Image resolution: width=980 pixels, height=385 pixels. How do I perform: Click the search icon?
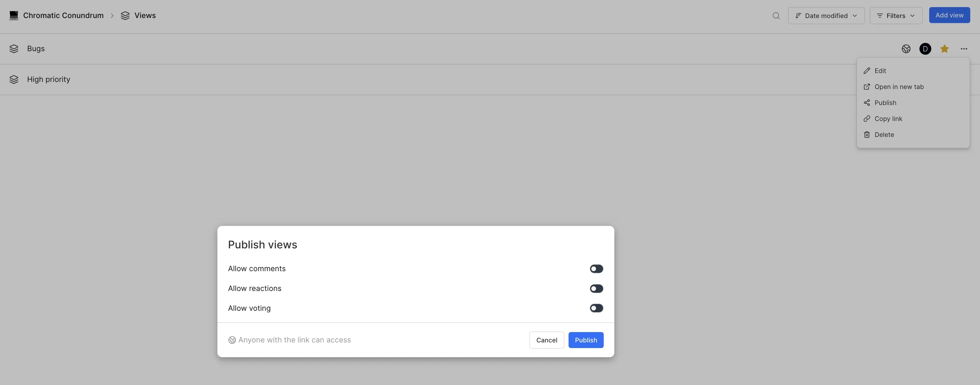tap(776, 16)
